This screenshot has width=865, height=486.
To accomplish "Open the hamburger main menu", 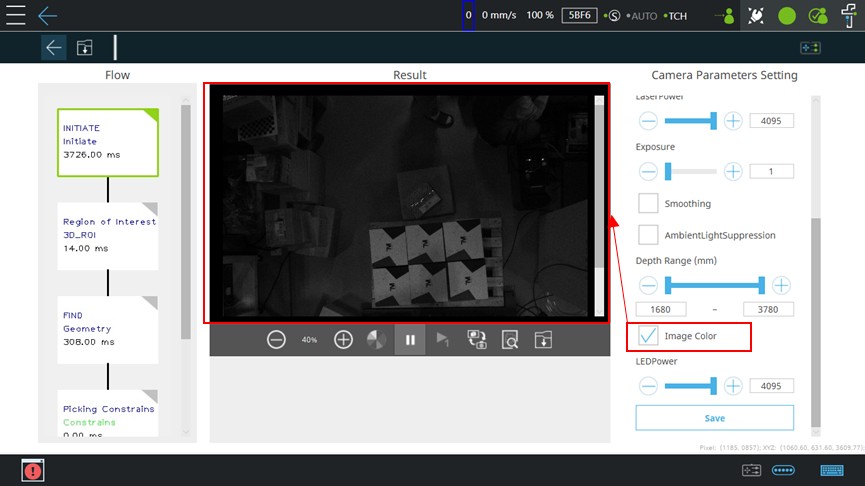I will click(x=15, y=15).
